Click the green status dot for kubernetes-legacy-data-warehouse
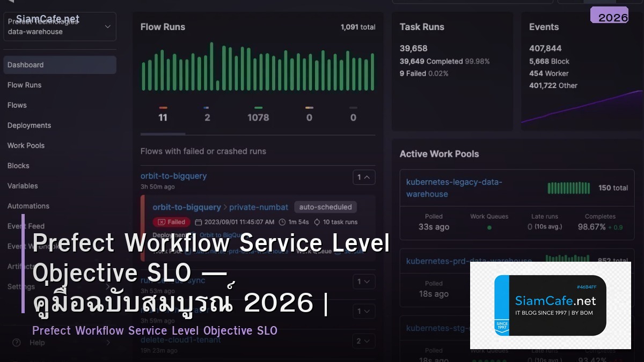Viewport: 644px width, 362px height. [489, 227]
